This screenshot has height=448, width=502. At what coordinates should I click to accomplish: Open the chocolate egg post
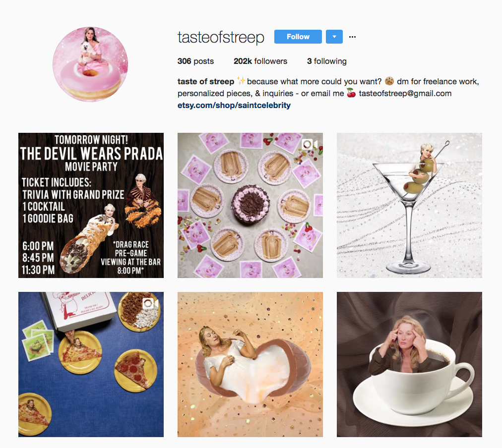click(x=250, y=364)
